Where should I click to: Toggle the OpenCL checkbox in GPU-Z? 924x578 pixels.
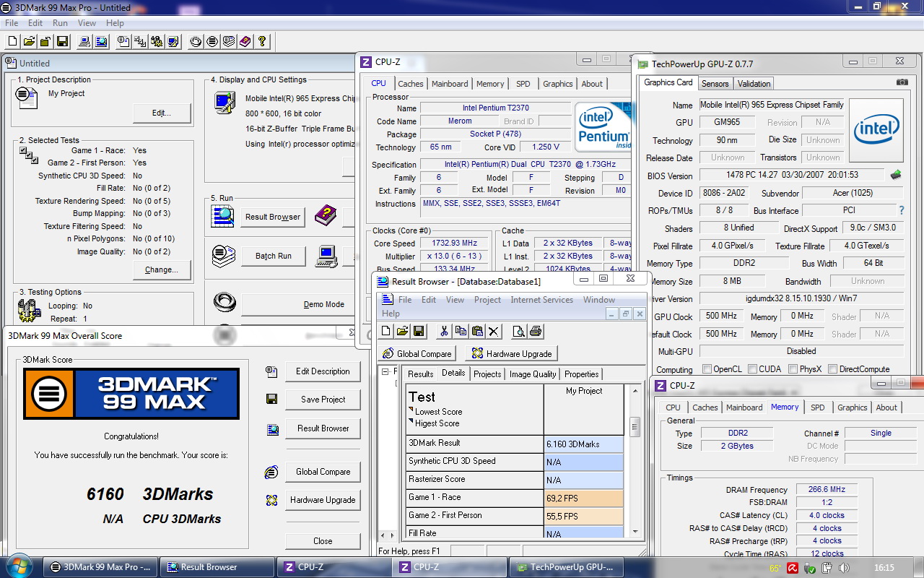click(707, 369)
